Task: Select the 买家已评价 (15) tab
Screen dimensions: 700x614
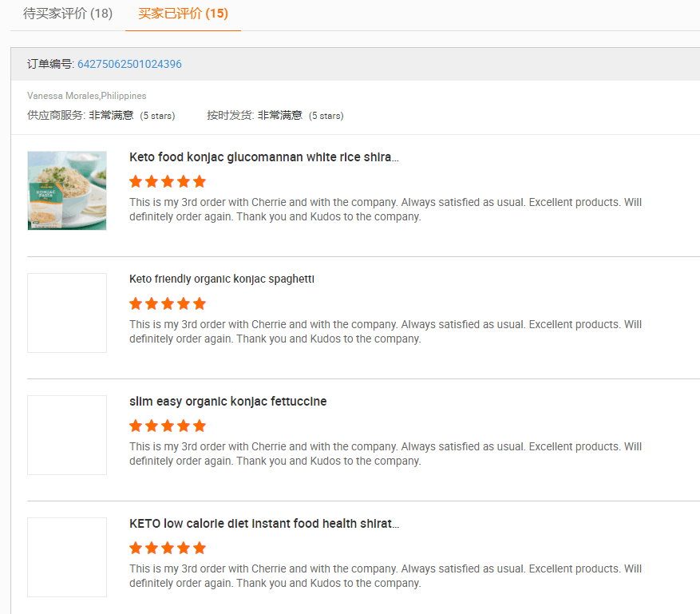Action: pyautogui.click(x=183, y=14)
